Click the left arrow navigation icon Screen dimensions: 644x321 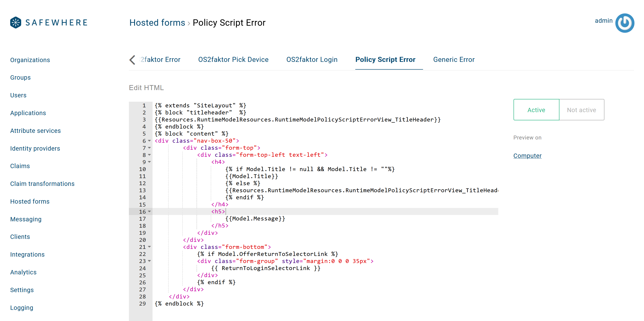click(132, 60)
